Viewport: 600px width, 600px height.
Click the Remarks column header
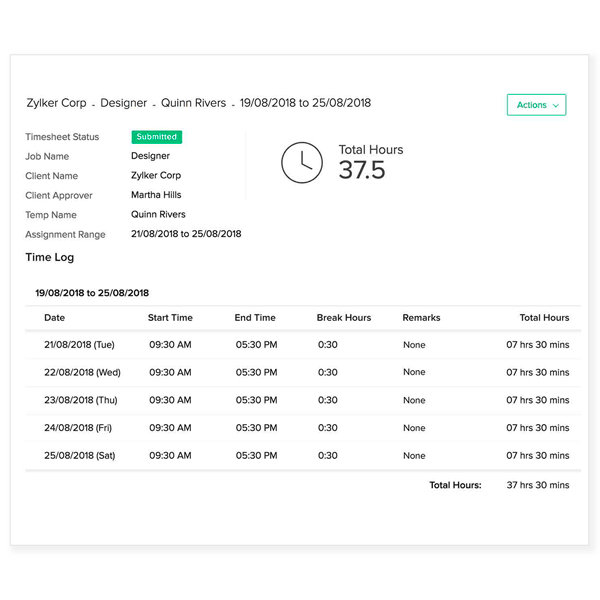(x=421, y=318)
